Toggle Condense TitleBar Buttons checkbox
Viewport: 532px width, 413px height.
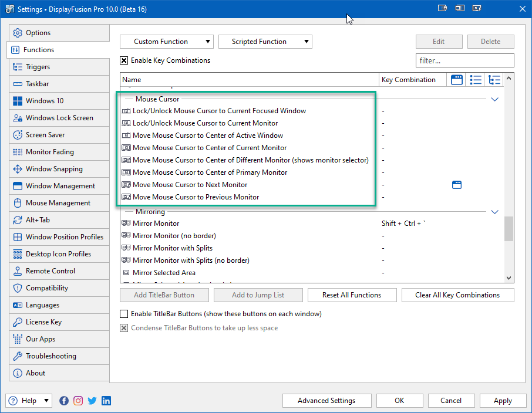click(x=124, y=328)
